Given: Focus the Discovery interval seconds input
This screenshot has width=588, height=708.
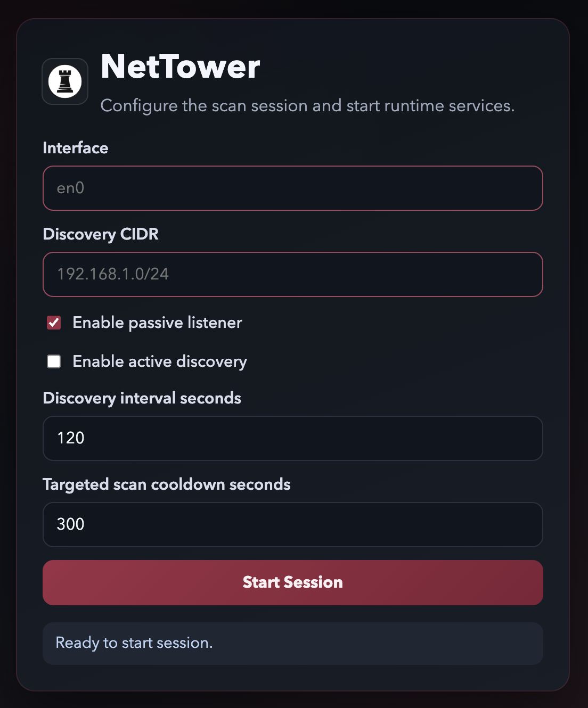Looking at the screenshot, I should (293, 438).
